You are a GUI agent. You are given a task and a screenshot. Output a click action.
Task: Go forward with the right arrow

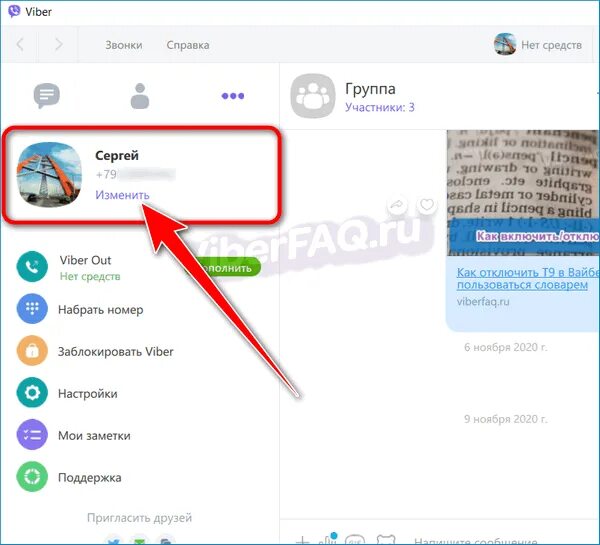(59, 44)
